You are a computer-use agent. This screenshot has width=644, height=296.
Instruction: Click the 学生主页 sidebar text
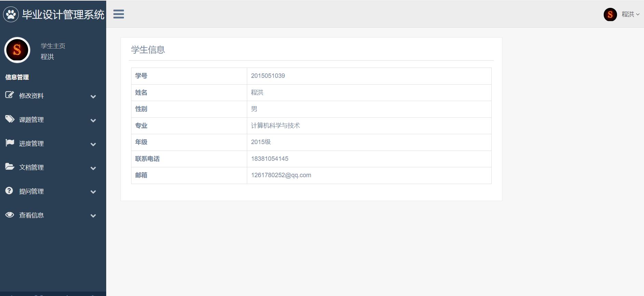(53, 46)
